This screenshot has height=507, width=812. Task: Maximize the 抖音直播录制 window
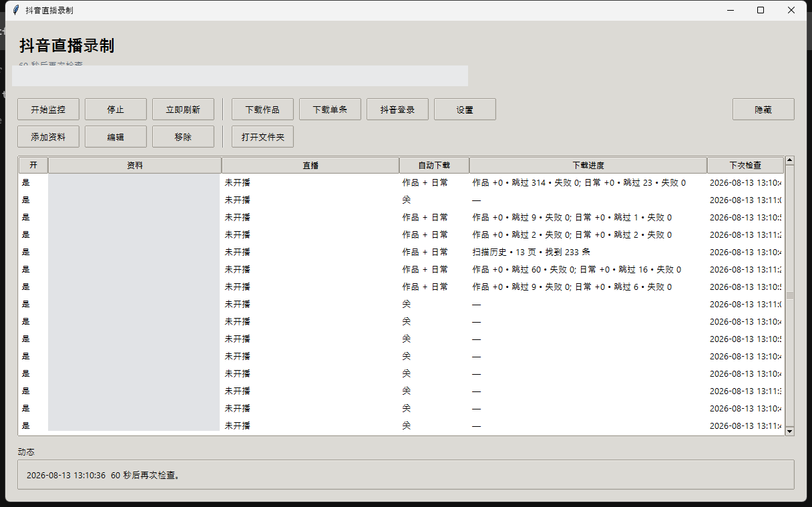tap(761, 10)
